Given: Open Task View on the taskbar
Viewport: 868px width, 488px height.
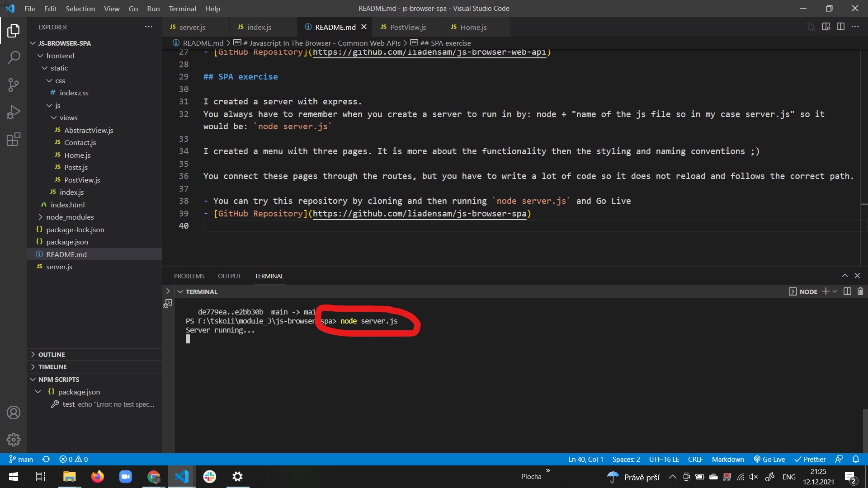Looking at the screenshot, I should (x=41, y=477).
